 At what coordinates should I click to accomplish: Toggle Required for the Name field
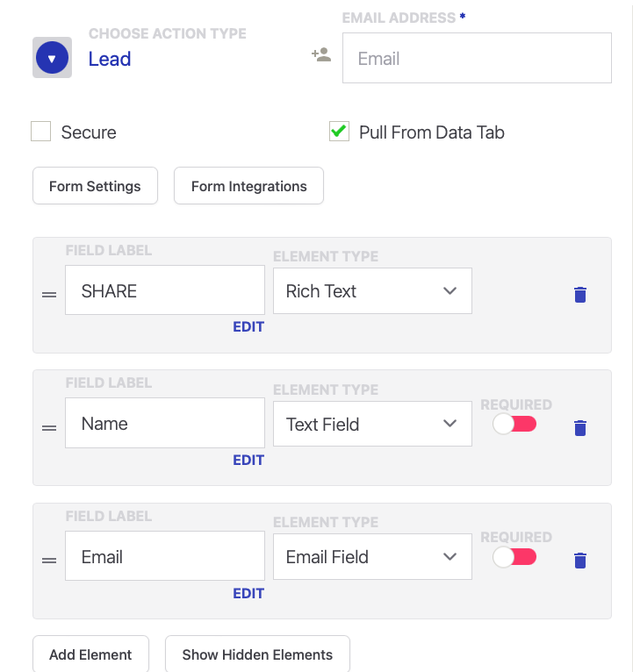[514, 425]
